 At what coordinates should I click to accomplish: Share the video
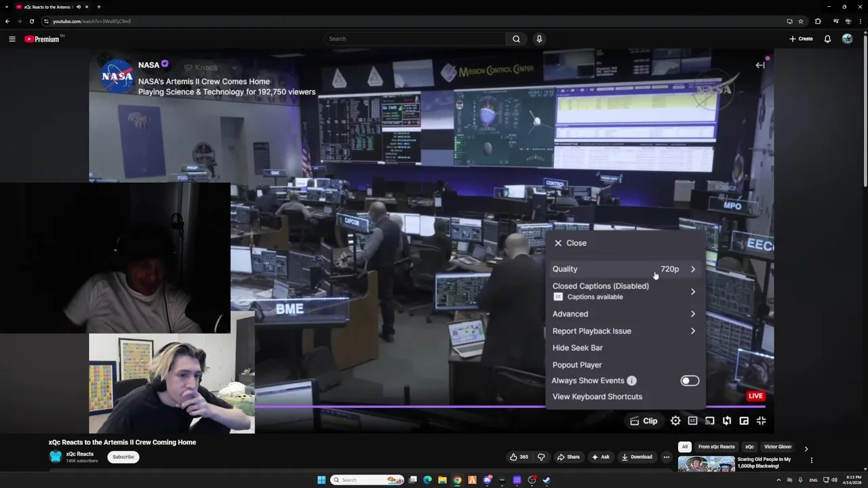(x=568, y=457)
